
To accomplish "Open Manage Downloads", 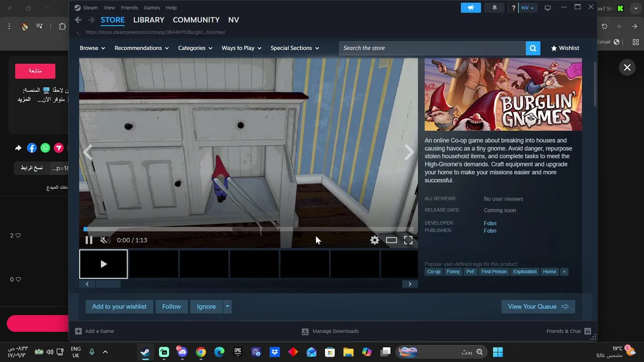I will point(330,331).
